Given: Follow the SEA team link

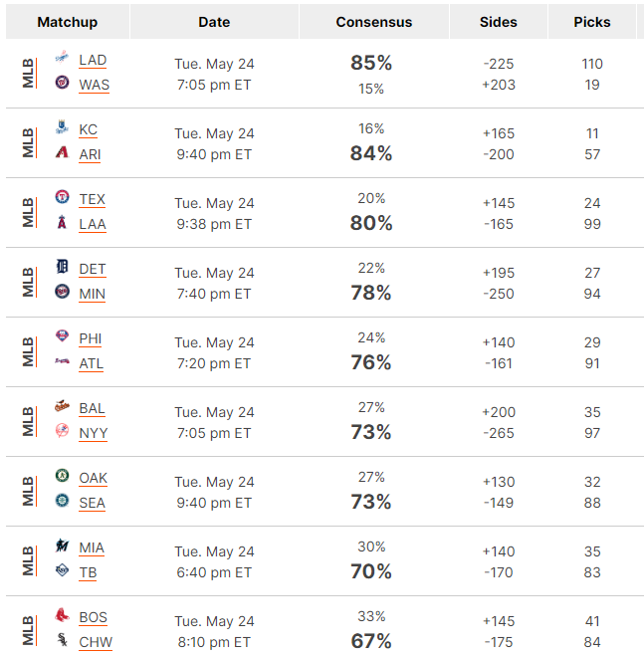Looking at the screenshot, I should (x=92, y=504).
